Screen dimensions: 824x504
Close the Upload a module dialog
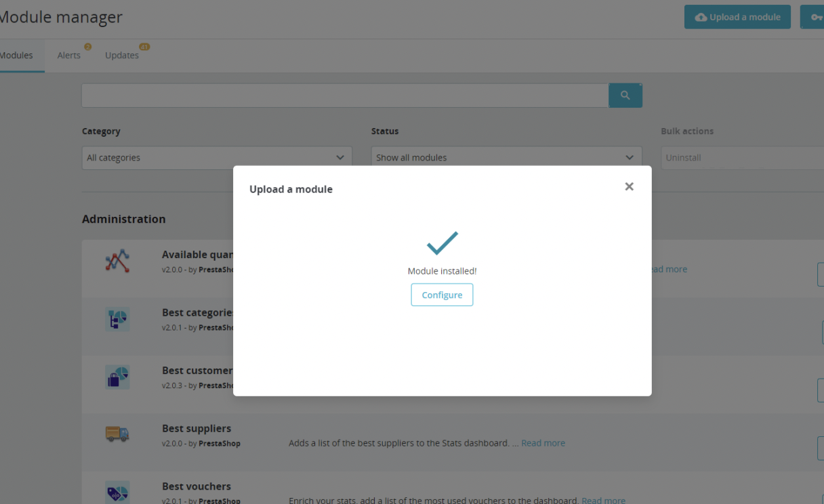pos(629,186)
